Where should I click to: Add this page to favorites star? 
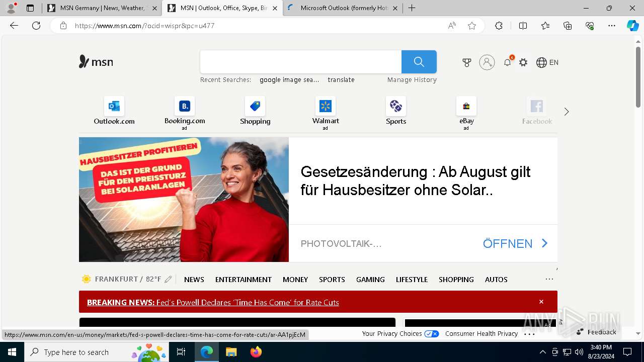(x=472, y=26)
